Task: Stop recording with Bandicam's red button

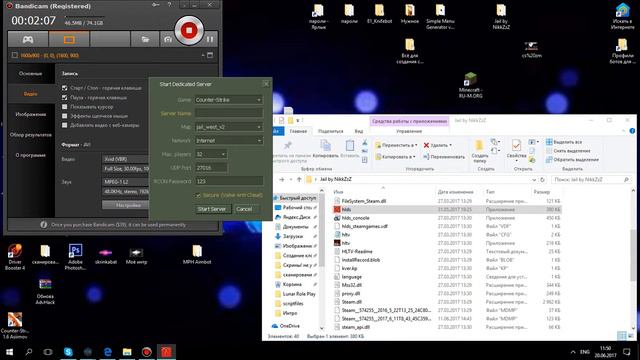Action: click(189, 30)
